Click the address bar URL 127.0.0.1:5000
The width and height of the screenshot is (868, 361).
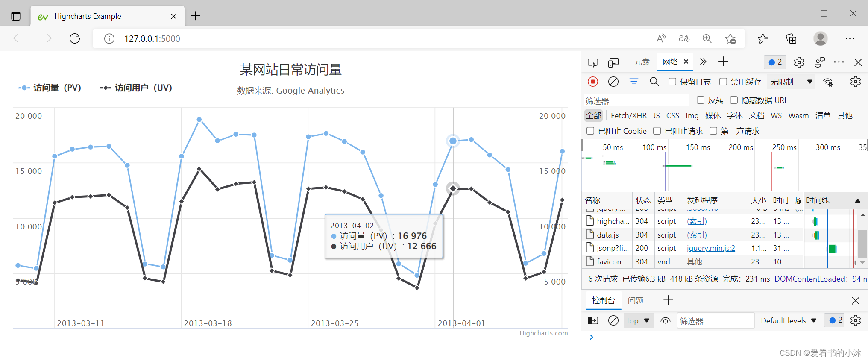[152, 39]
